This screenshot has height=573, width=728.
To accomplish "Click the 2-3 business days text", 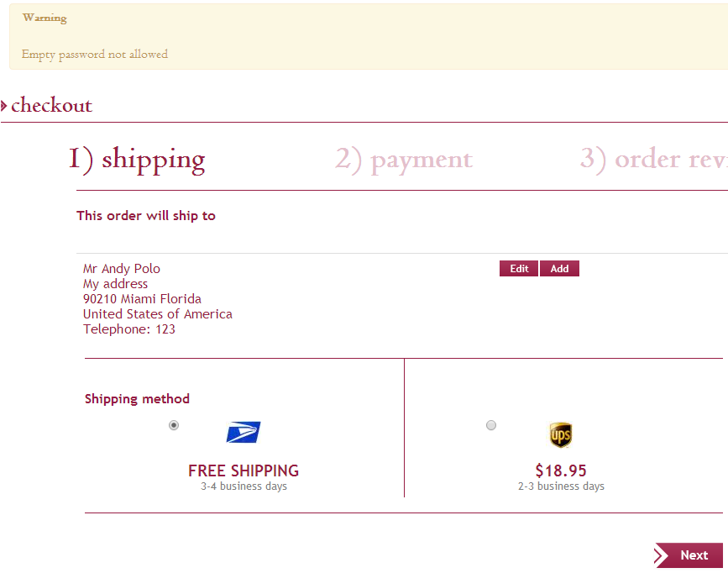I will click(x=561, y=486).
